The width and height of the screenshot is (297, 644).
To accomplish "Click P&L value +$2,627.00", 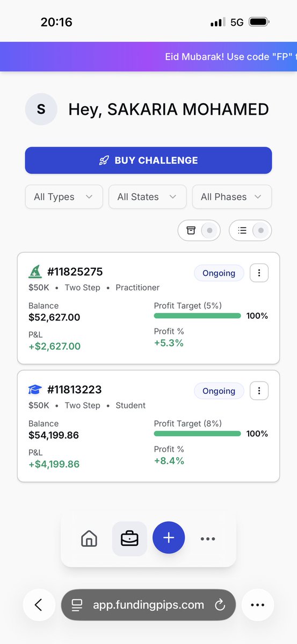I will pyautogui.click(x=55, y=346).
